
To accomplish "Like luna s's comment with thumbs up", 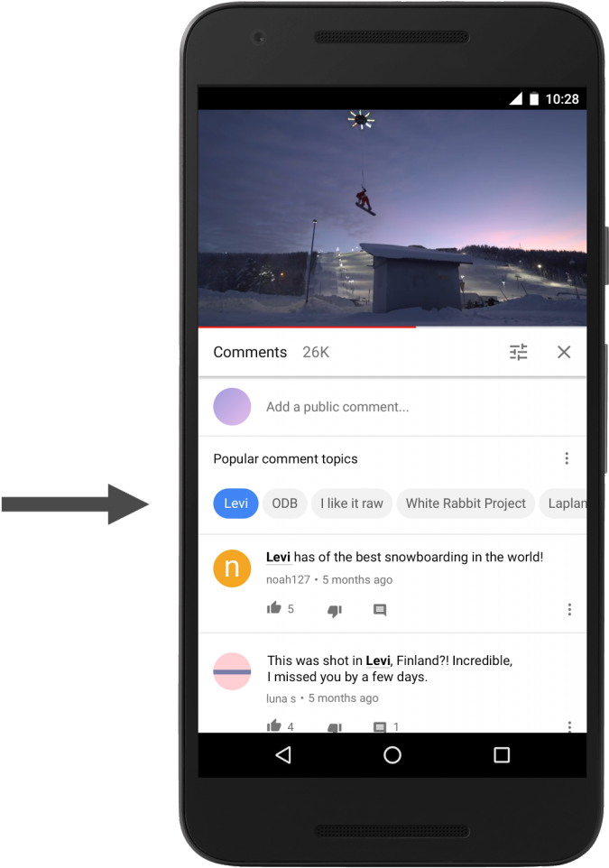I will (x=274, y=725).
